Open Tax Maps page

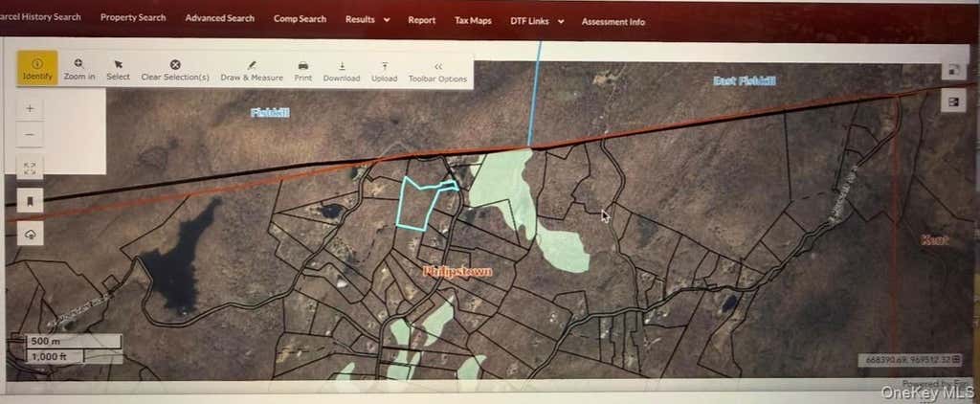coord(473,21)
